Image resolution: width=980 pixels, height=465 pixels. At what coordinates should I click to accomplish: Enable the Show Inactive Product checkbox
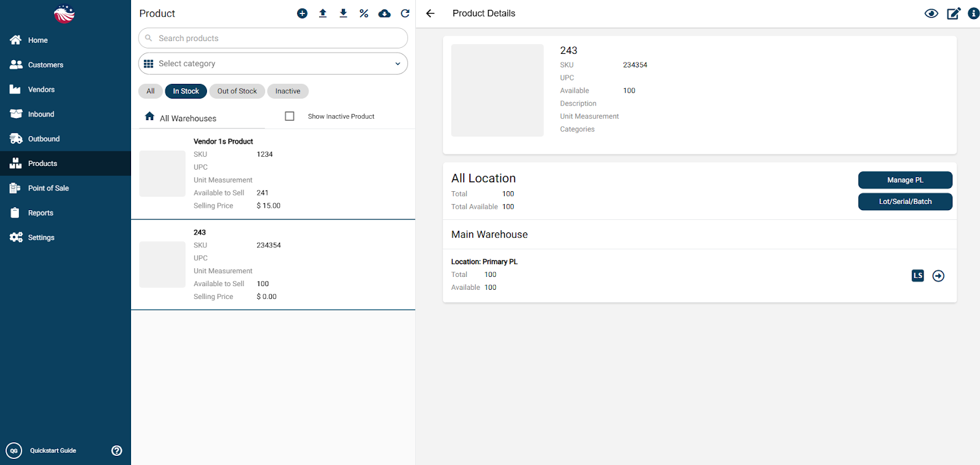click(290, 116)
